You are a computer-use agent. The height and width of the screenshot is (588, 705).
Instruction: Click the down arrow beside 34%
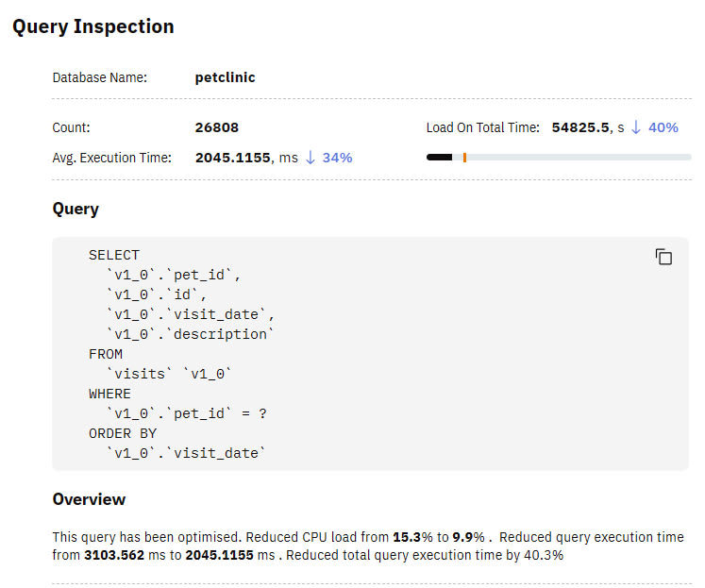point(310,158)
